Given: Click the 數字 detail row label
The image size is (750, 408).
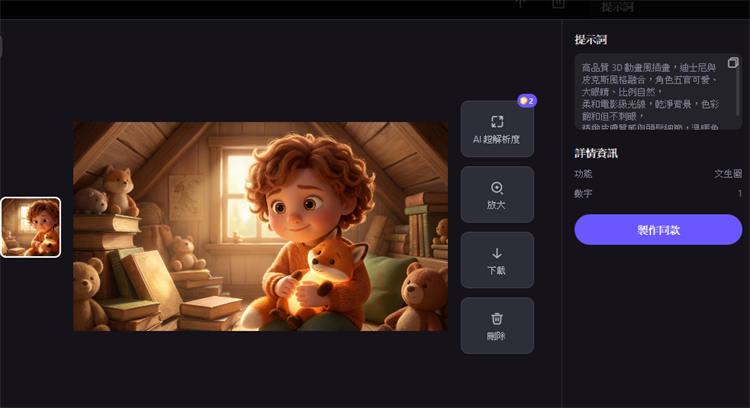Looking at the screenshot, I should 583,193.
